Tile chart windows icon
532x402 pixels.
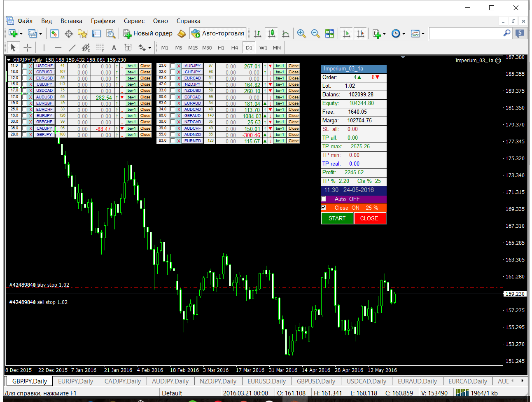pyautogui.click(x=329, y=34)
